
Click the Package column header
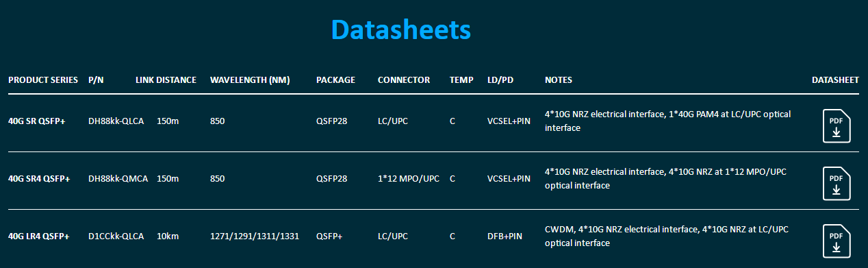click(x=335, y=80)
